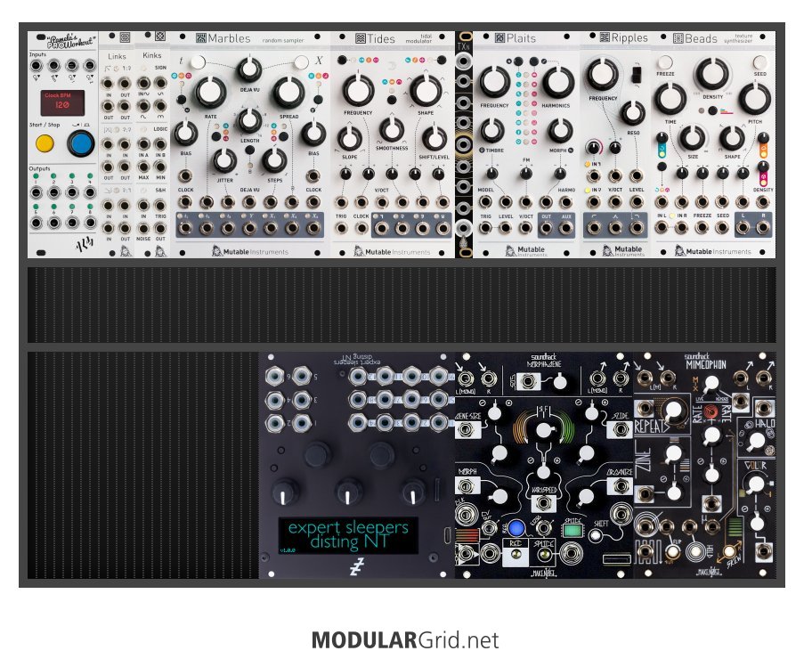Viewport: 812px width, 659px height.
Task: Adjust the Tides FREQUENCY knob
Action: click(358, 91)
